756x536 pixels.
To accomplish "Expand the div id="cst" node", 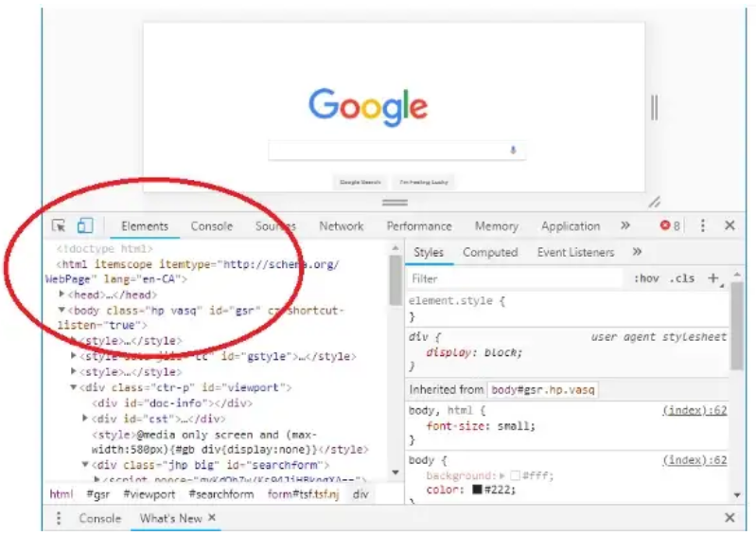I will tap(87, 419).
